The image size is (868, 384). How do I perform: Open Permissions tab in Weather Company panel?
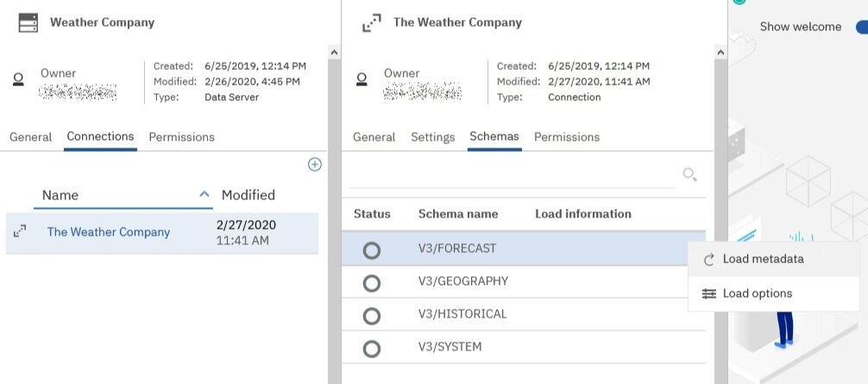[x=181, y=137]
